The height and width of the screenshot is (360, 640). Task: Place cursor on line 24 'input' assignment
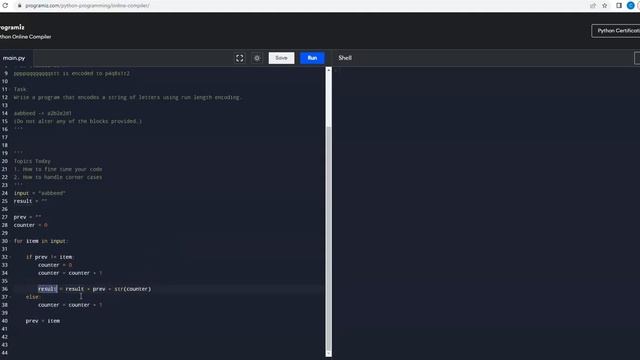click(x=40, y=193)
